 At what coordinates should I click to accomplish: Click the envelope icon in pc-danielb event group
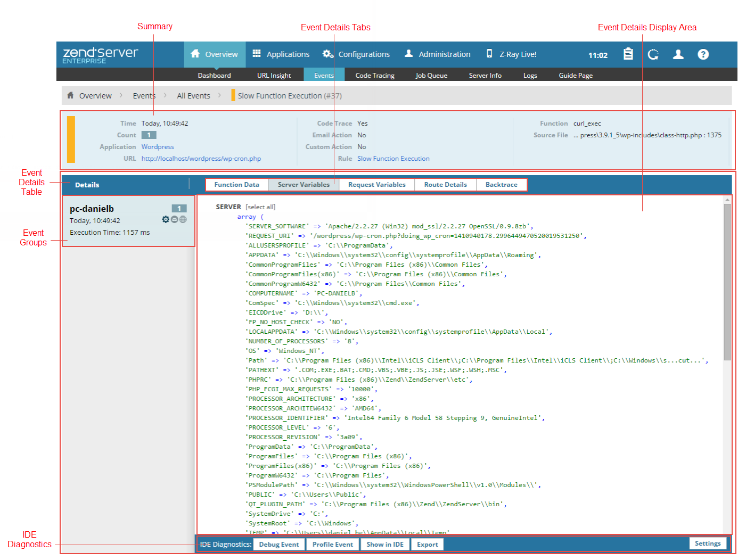tap(174, 219)
